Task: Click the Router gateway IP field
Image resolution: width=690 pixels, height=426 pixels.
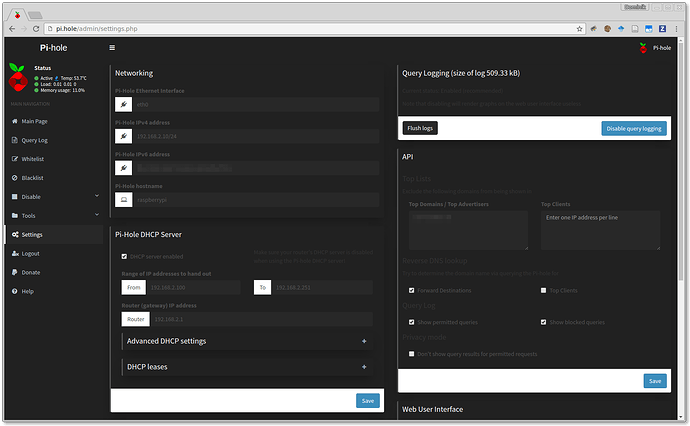Action: pos(261,319)
